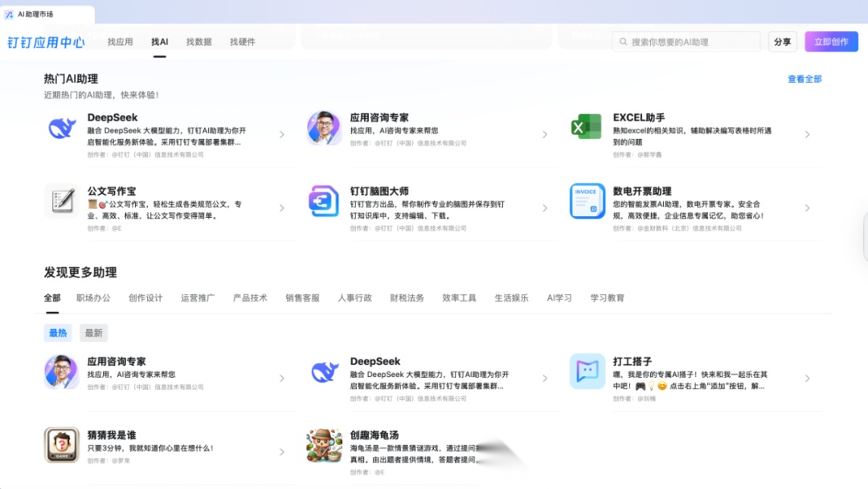Expand 应用咨询专家 chevron in 热门AI助理
Viewport: 868px width, 489px height.
pos(545,134)
